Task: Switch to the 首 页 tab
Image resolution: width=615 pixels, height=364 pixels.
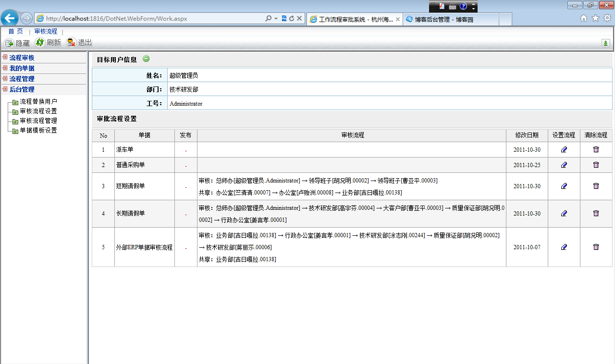Action: (x=15, y=31)
